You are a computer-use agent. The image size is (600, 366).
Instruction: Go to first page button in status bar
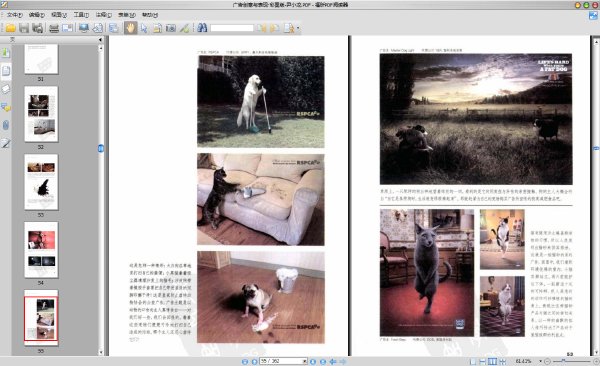point(245,361)
